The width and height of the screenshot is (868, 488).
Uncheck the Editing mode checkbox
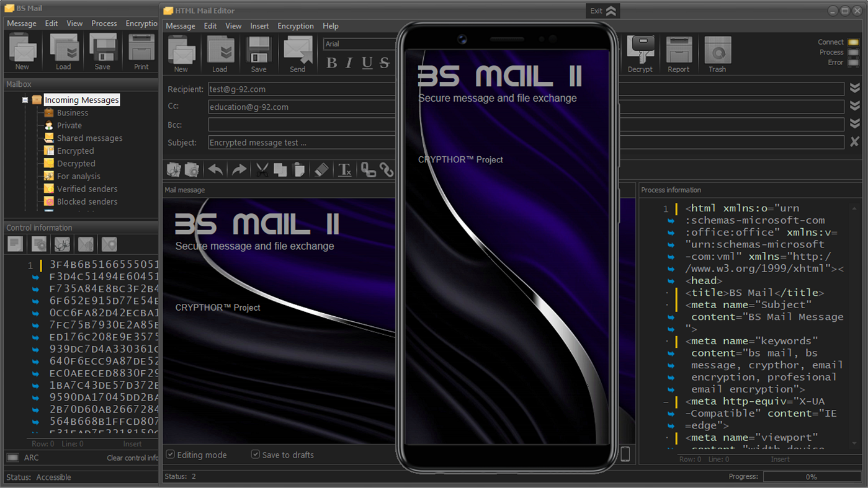point(170,455)
